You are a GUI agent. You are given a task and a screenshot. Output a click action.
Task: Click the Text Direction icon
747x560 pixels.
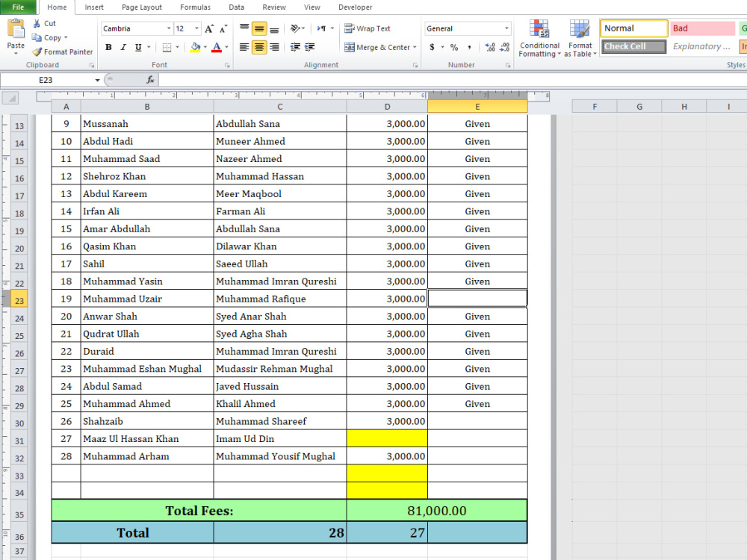point(322,28)
